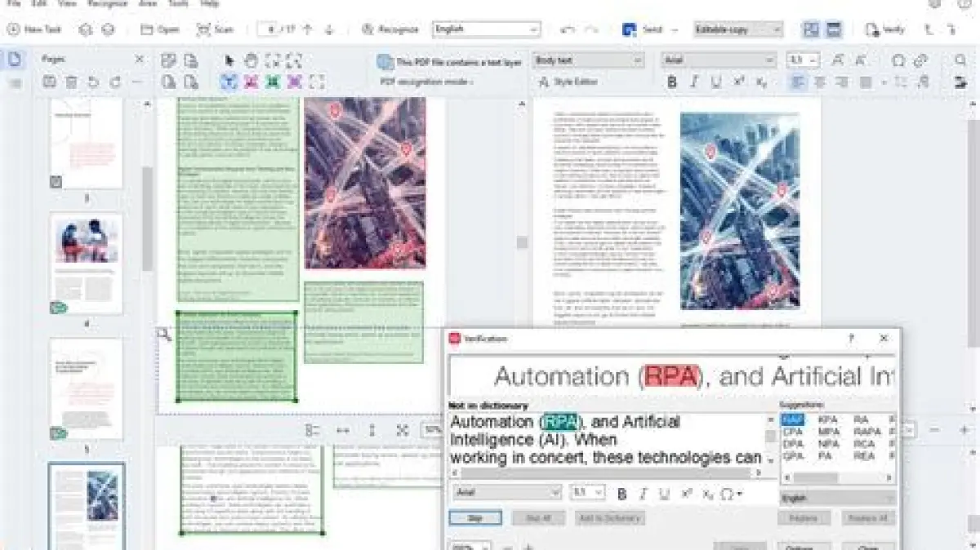Screen dimensions: 980x550
Task: Open the search magnifier in text toolbar
Action: [x=960, y=60]
